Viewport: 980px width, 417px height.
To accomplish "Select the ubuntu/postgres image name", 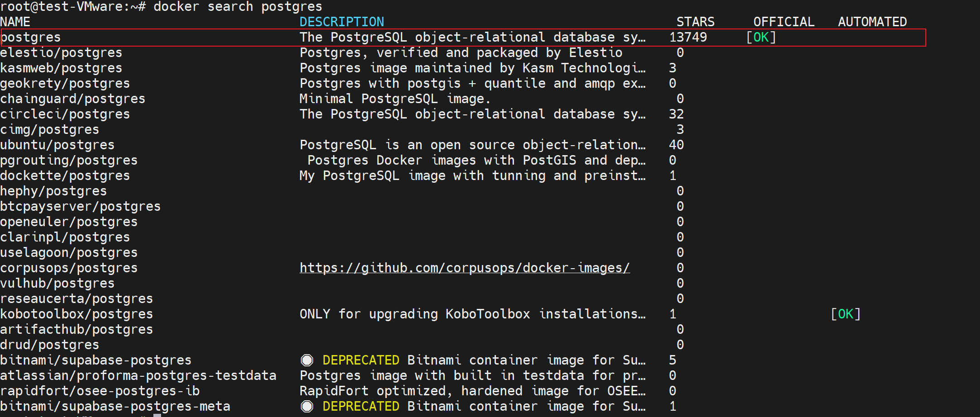I will tap(57, 145).
